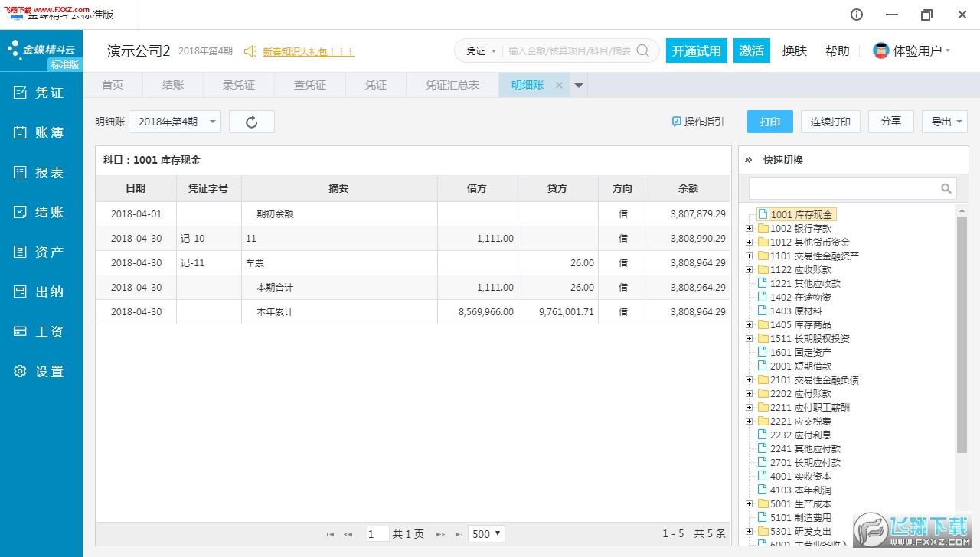Click the voucher number 记-11
Image resolution: width=980 pixels, height=557 pixels.
click(x=193, y=263)
